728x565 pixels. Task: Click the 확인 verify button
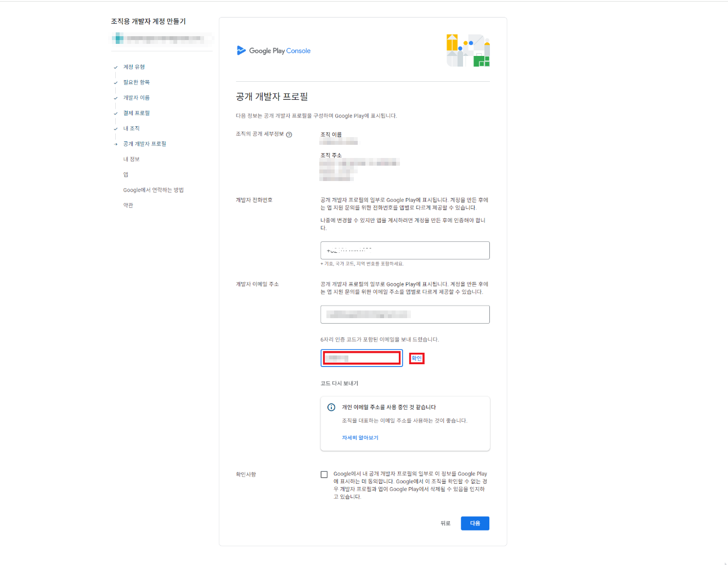point(417,358)
